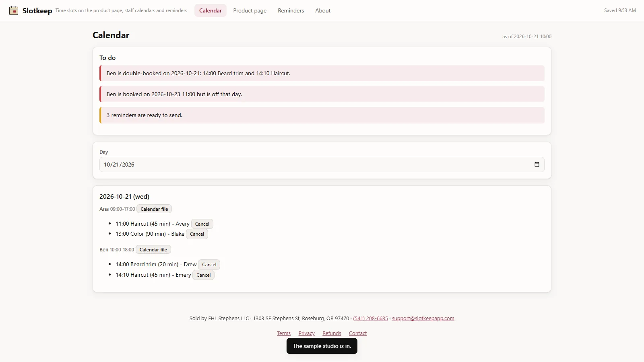
Task: Click the 'Sold by FHL Stephens LLC' text
Action: click(219, 319)
